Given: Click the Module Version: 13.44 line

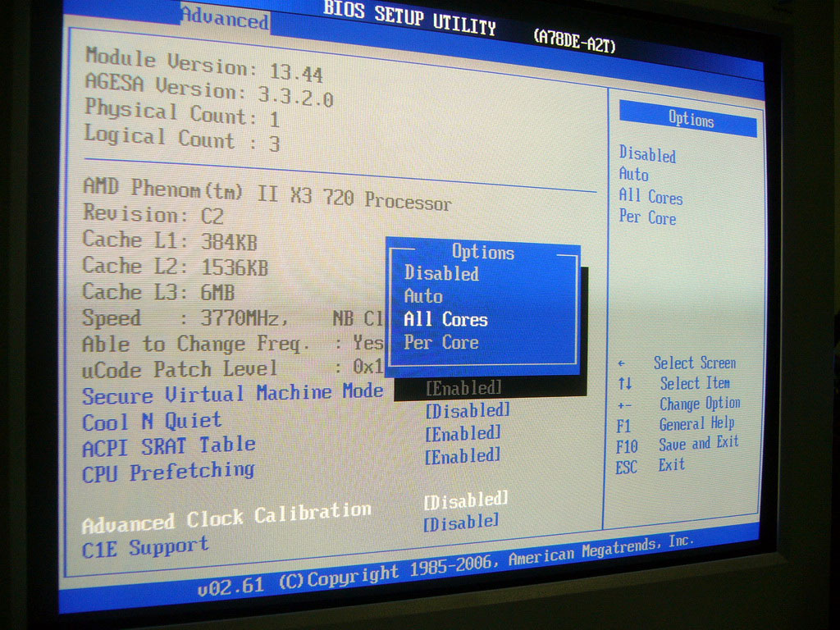Looking at the screenshot, I should 204,65.
